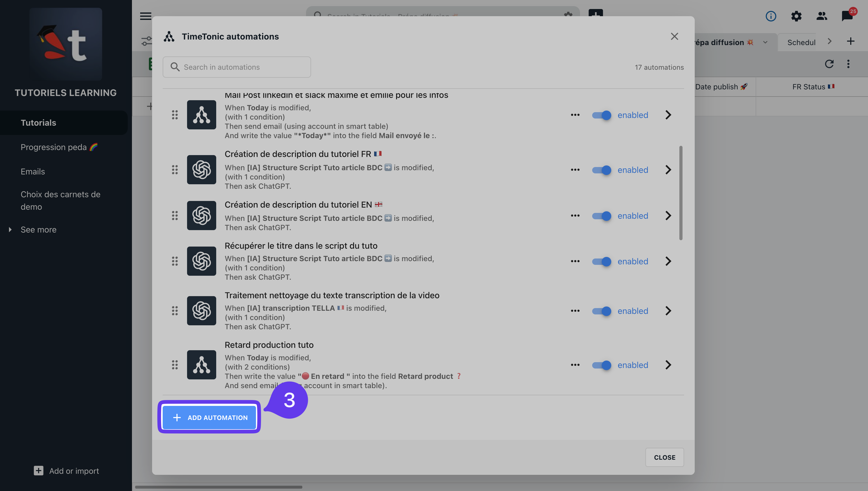Click the horizontal scrollbar at bottom of table

coord(218,487)
